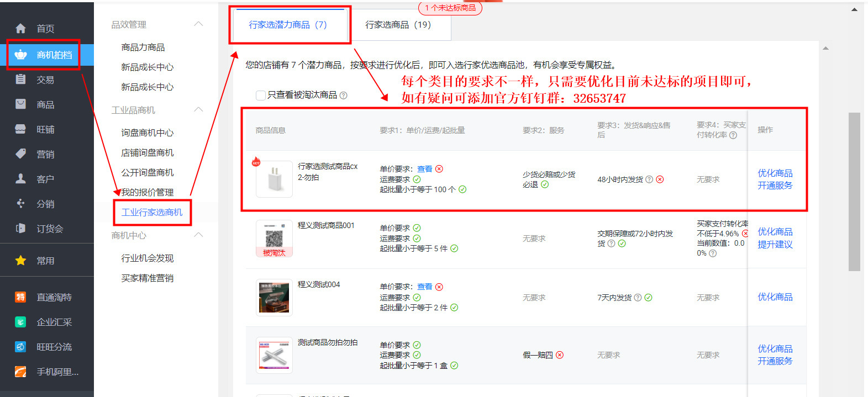Open the 交易 clipboard icon in sidebar
Screen dimensions: 868x397
point(20,80)
